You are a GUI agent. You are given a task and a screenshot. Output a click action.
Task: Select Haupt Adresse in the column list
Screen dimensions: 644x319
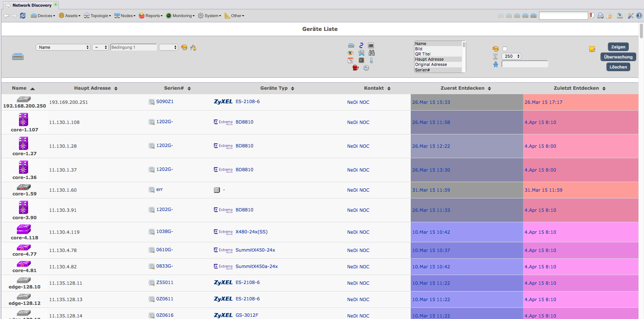click(x=438, y=59)
